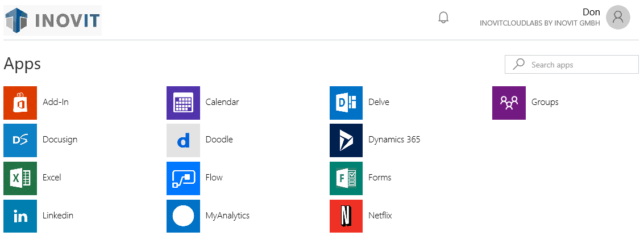Click the Docusign label text
644x236 pixels.
60,140
